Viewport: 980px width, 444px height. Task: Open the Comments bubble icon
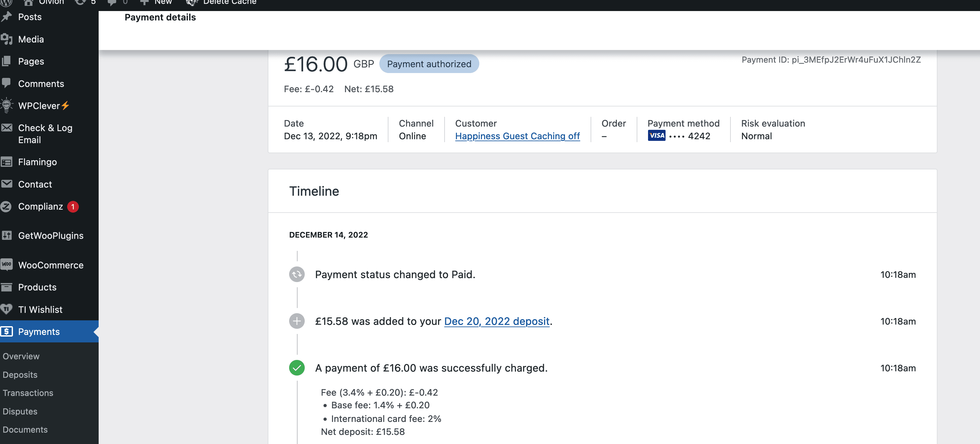tap(6, 83)
